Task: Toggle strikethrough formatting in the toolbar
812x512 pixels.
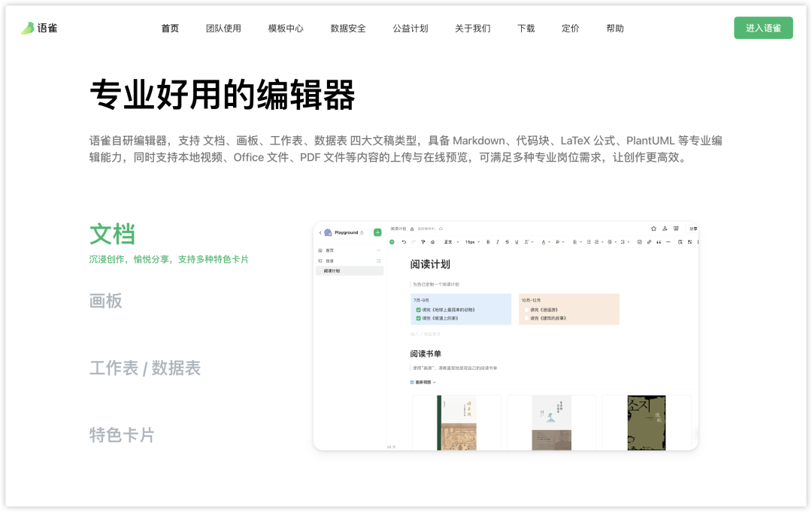Action: (x=507, y=242)
